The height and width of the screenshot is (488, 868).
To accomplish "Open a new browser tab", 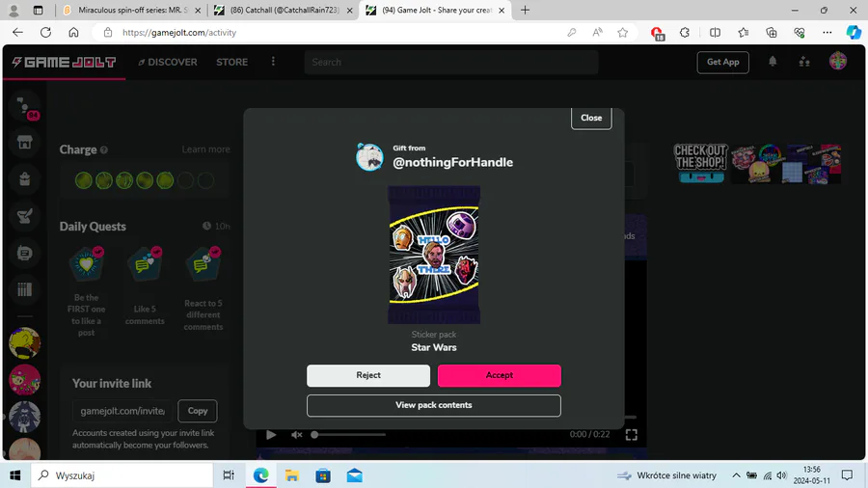I will (525, 10).
